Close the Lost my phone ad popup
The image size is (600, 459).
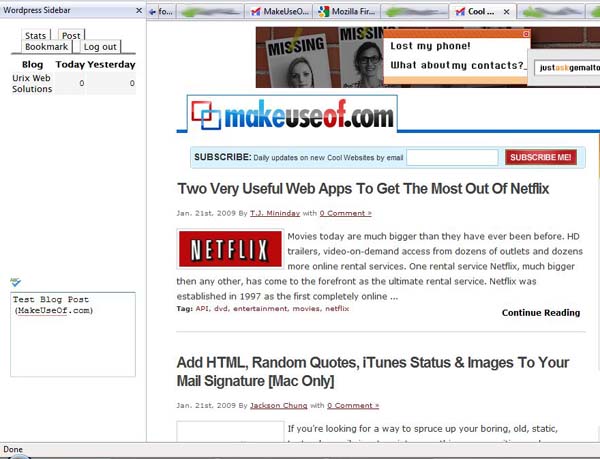pos(526,34)
